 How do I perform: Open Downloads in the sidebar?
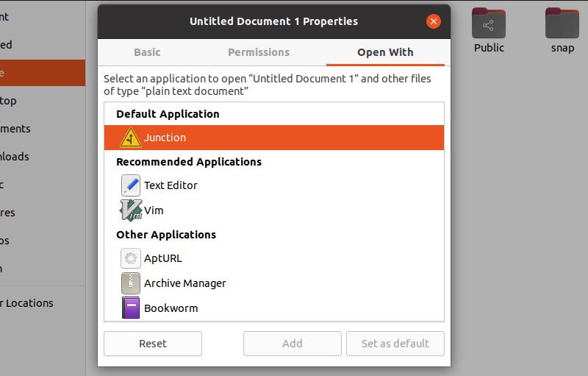(x=15, y=157)
